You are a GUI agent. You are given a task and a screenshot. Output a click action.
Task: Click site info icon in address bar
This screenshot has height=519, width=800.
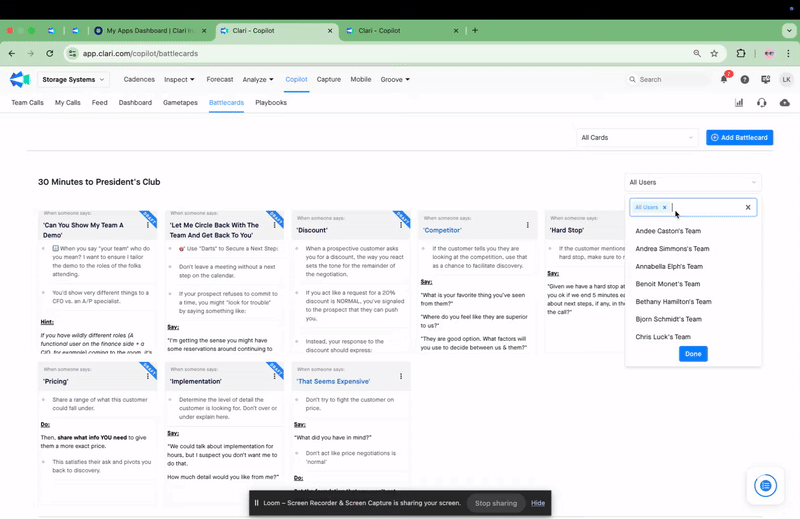[x=72, y=53]
